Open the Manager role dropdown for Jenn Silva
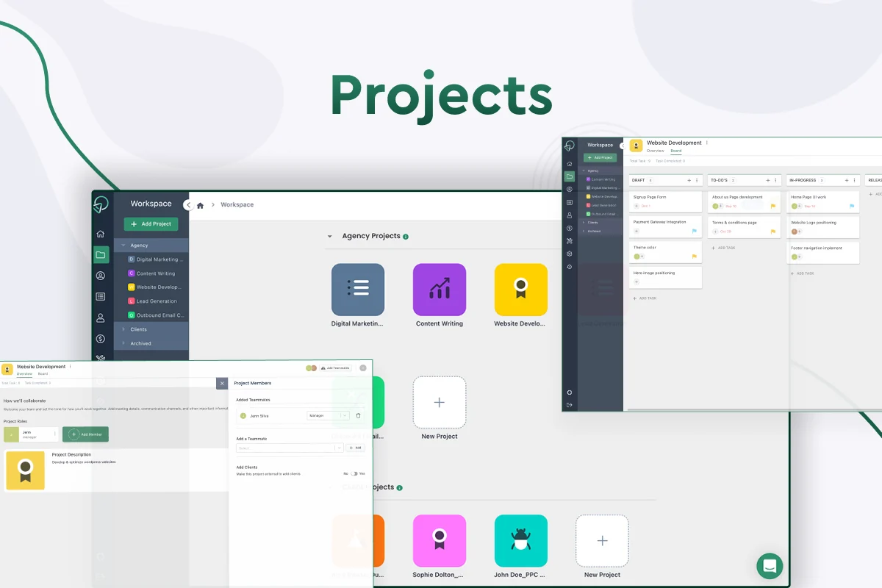The width and height of the screenshot is (882, 588). coord(328,415)
